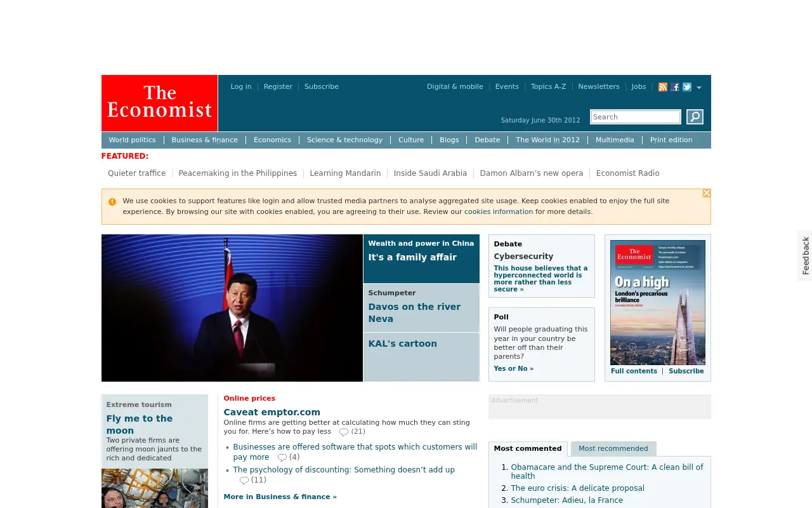Open the RSS feed icon
The image size is (812, 508).
tap(663, 87)
